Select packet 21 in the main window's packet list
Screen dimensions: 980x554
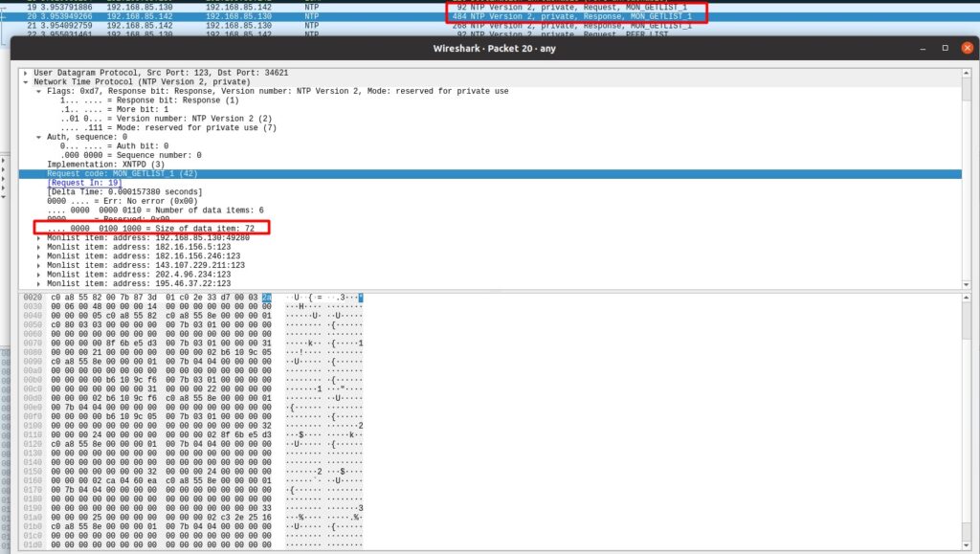pyautogui.click(x=490, y=26)
